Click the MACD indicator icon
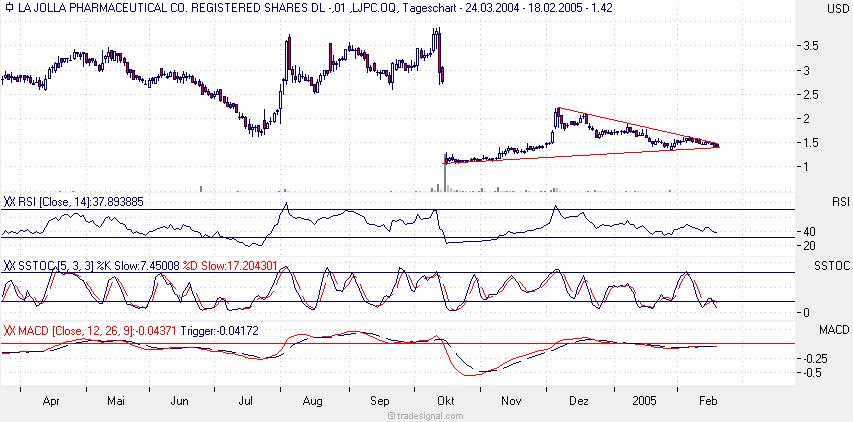Image resolution: width=853 pixels, height=422 pixels. [x=9, y=331]
